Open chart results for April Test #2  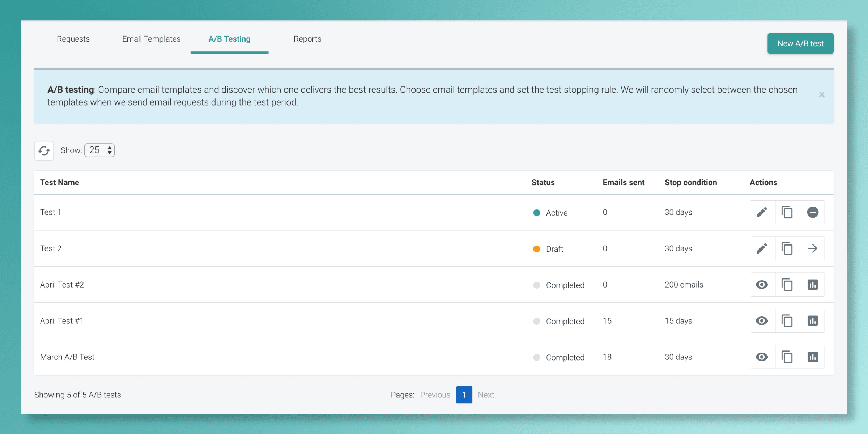click(x=813, y=285)
